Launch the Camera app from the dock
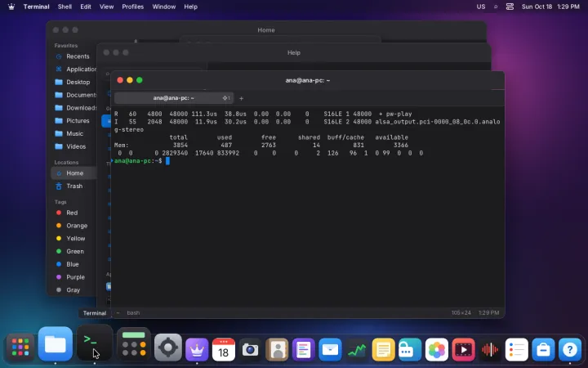 pyautogui.click(x=250, y=350)
